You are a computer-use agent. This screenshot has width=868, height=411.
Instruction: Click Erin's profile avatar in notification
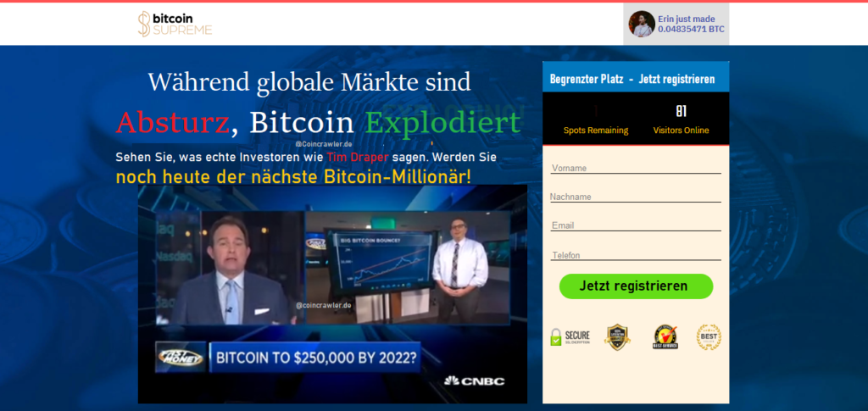642,24
